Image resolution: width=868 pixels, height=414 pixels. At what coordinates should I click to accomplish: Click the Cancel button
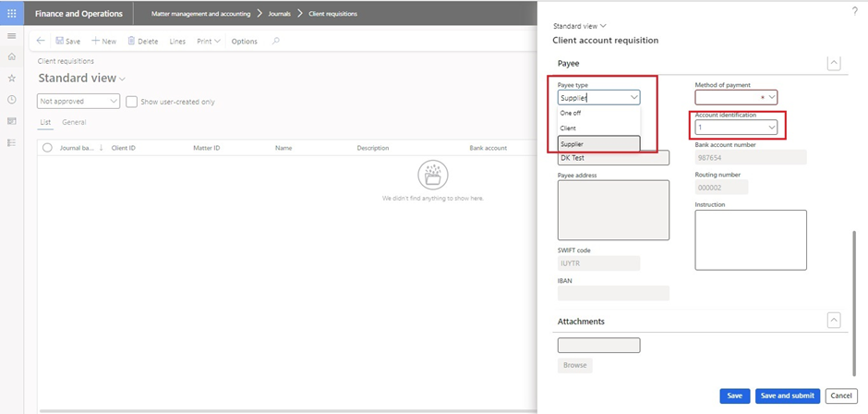(x=841, y=396)
